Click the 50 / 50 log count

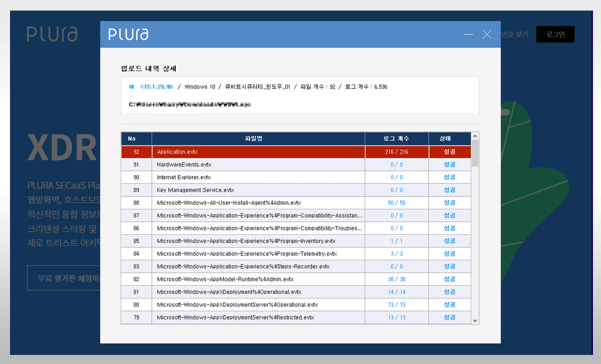[397, 203]
